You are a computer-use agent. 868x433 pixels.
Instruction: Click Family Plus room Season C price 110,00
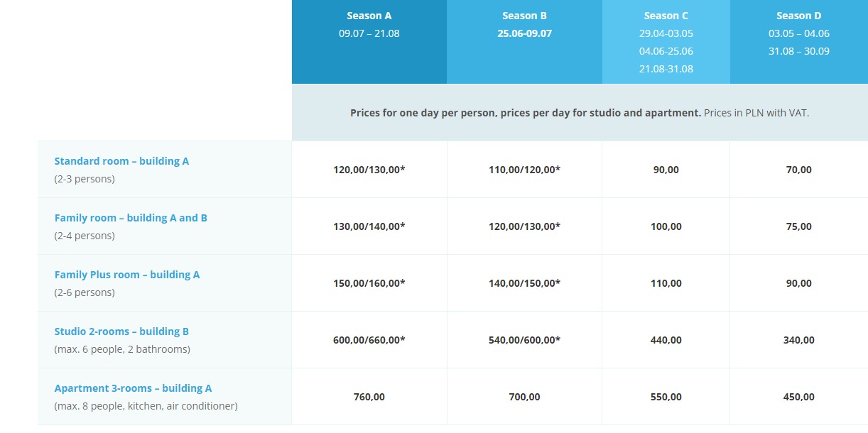tap(666, 283)
